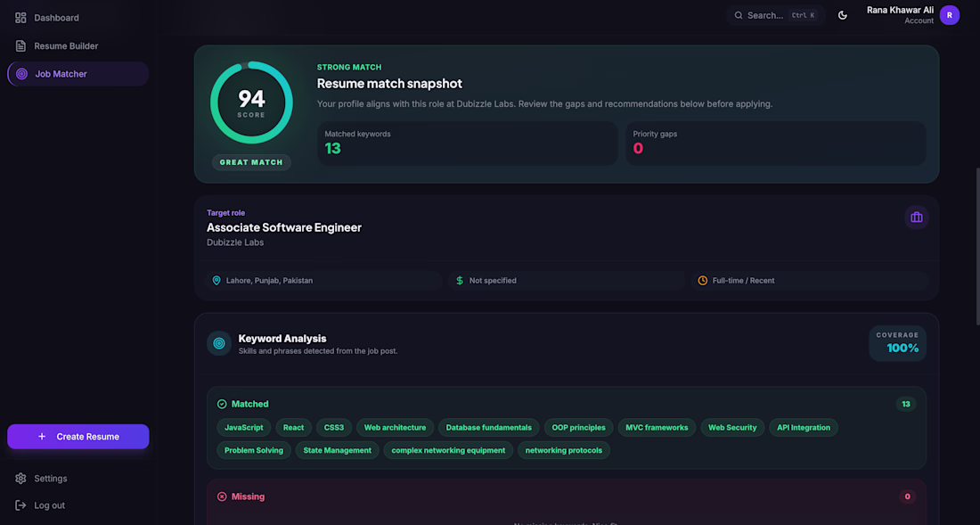Click the OOP principles tag

pos(579,428)
